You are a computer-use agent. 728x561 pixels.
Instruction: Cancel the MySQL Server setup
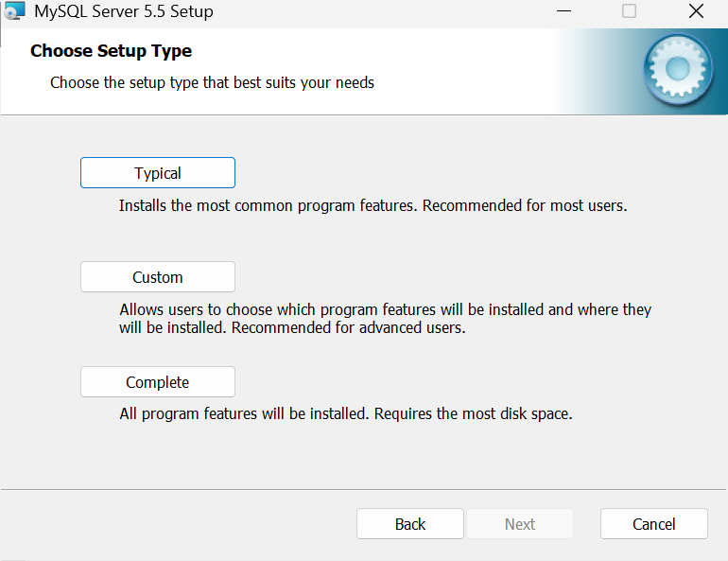coord(654,524)
